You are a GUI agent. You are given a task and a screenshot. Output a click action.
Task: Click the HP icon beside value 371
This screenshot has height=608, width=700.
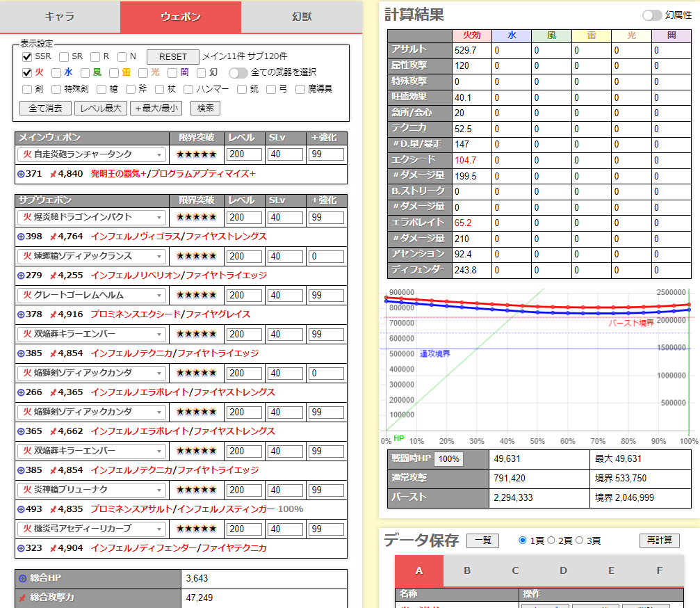(x=20, y=174)
